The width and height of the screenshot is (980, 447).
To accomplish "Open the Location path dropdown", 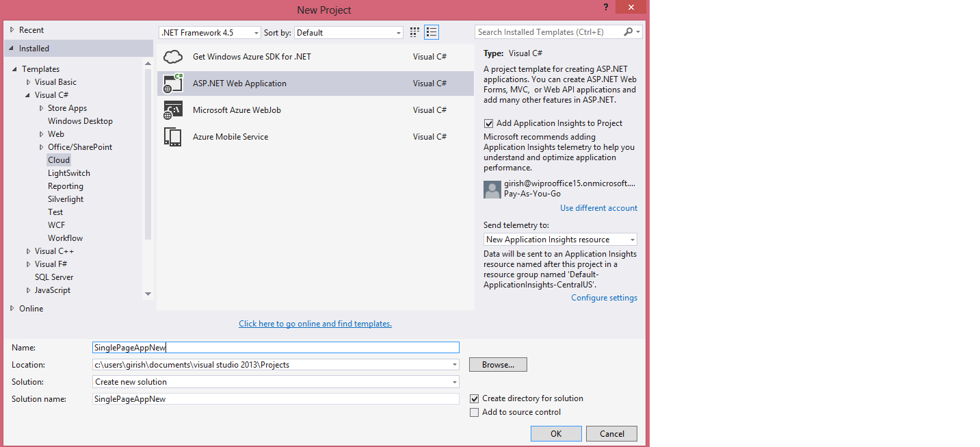I will coord(455,365).
